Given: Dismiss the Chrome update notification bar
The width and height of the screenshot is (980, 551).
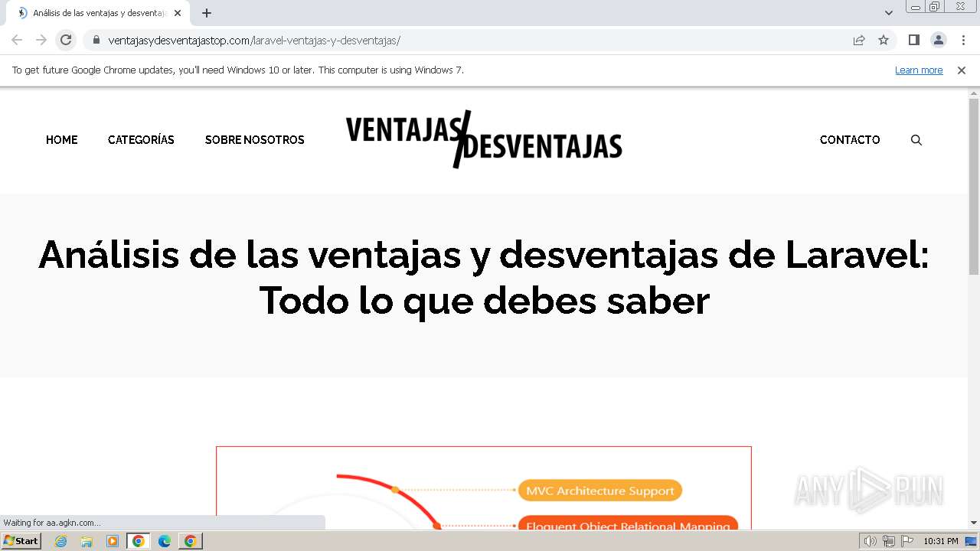Looking at the screenshot, I should (962, 70).
